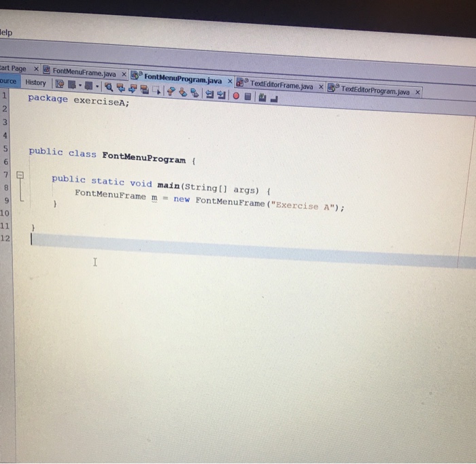Click the red Start Macro Recording icon
The width and height of the screenshot is (476, 464).
[236, 96]
